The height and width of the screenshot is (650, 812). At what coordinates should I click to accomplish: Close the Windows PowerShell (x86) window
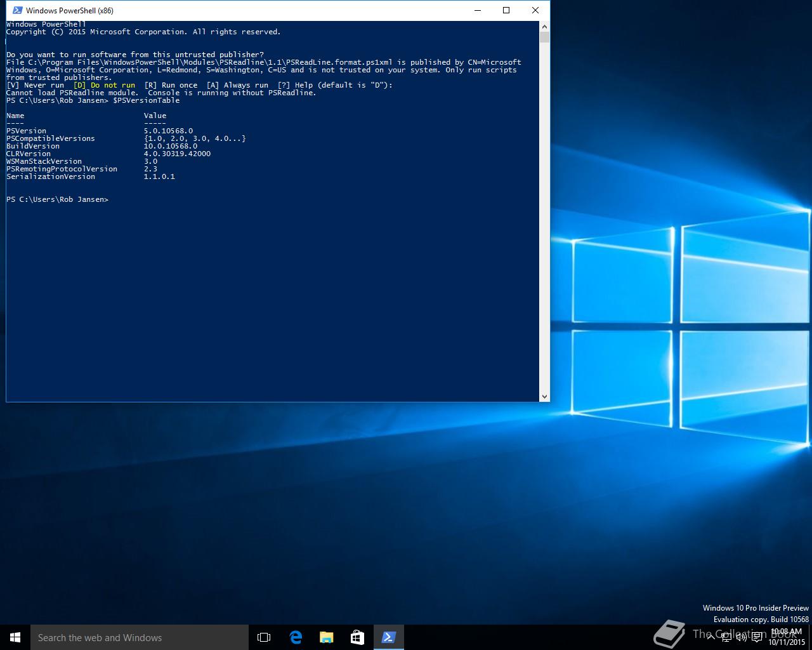(x=535, y=10)
